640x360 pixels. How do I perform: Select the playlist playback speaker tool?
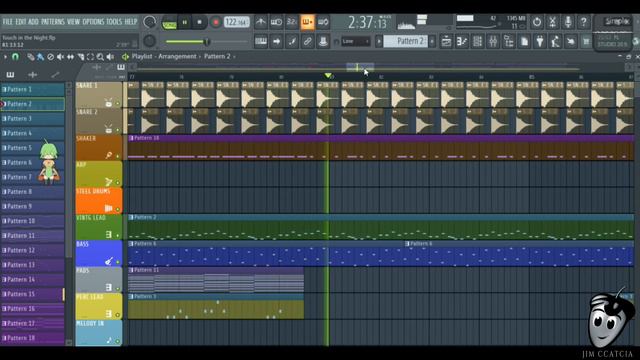coord(110,57)
